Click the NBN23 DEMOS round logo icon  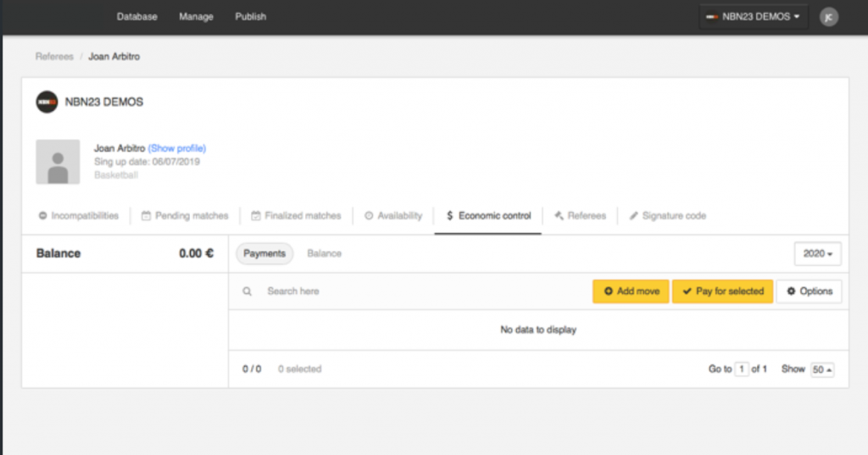(47, 102)
